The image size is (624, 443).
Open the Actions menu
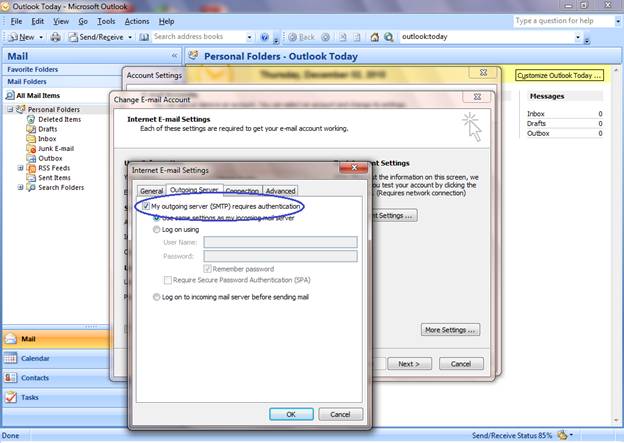137,21
